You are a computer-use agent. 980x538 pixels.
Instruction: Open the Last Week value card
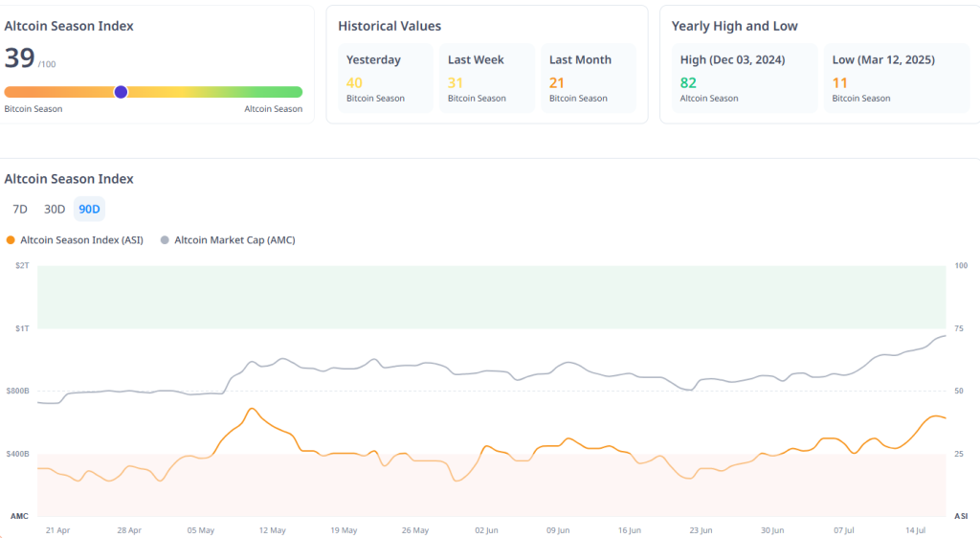[486, 78]
